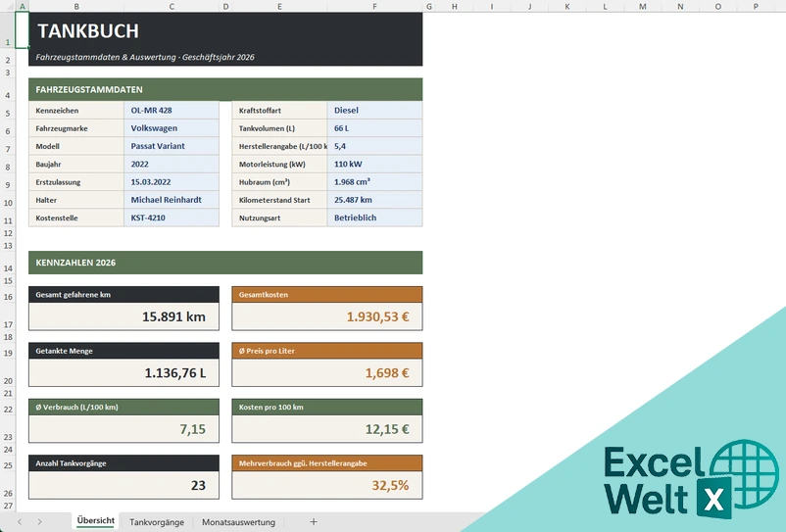
Task: Select the Passat Variant cell
Action: (x=172, y=146)
